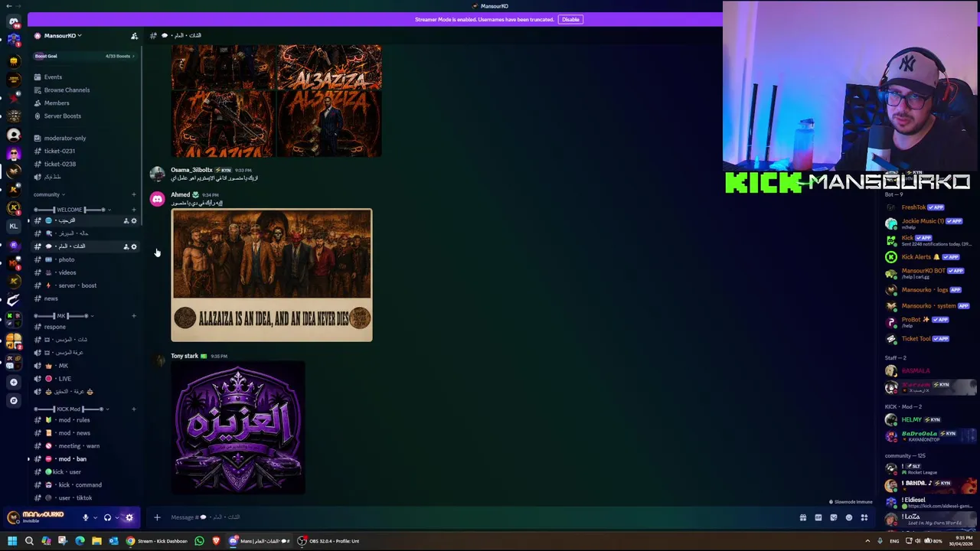The width and height of the screenshot is (980, 551).
Task: Add a channel to the MK category
Action: pyautogui.click(x=133, y=316)
